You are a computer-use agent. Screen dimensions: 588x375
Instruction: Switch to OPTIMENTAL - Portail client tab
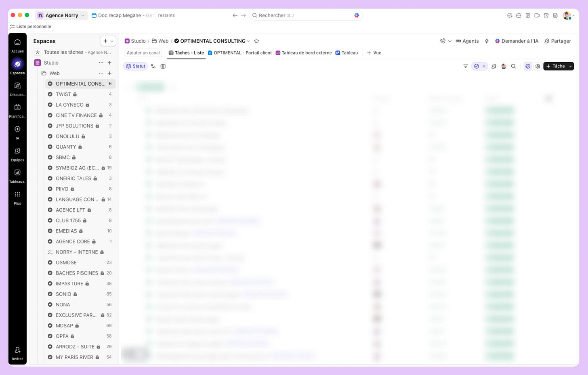[x=240, y=53]
